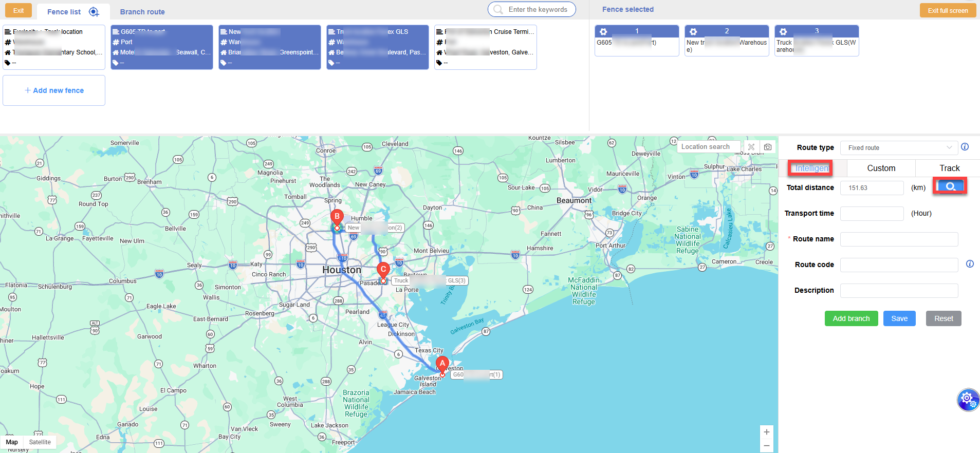Screen dimensions: 980x453
Task: Open the Route type dropdown
Action: pyautogui.click(x=899, y=148)
